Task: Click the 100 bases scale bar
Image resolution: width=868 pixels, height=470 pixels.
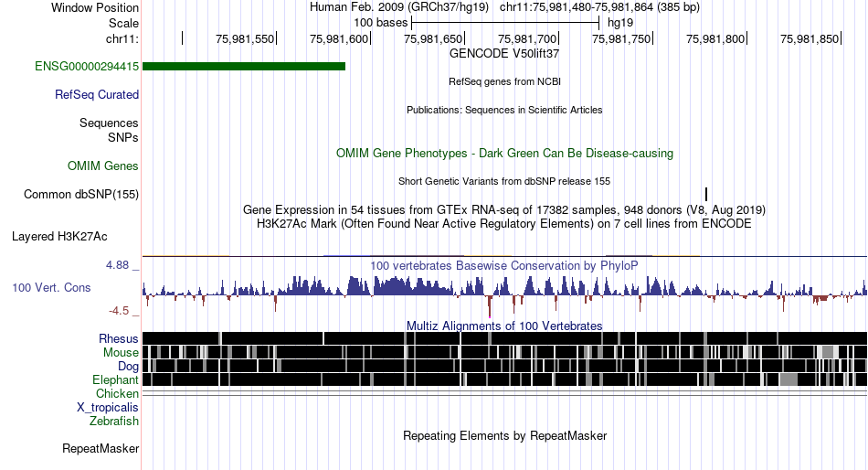Action: coord(505,23)
